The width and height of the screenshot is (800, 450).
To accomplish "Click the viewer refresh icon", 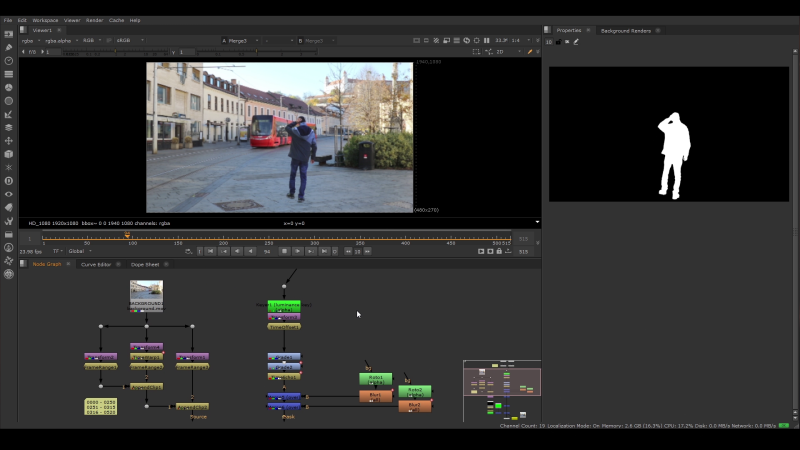I will [466, 40].
